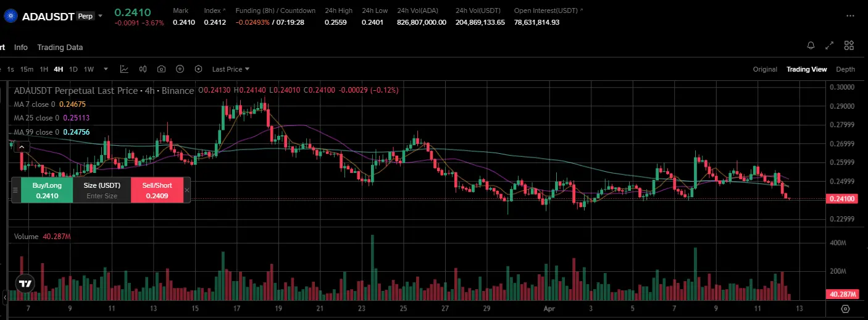Click the Volume indicator legend

click(x=43, y=237)
